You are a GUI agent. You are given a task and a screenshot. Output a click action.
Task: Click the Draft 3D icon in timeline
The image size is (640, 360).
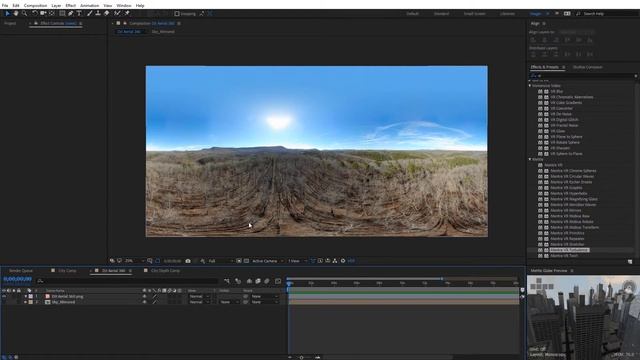[x=238, y=281]
